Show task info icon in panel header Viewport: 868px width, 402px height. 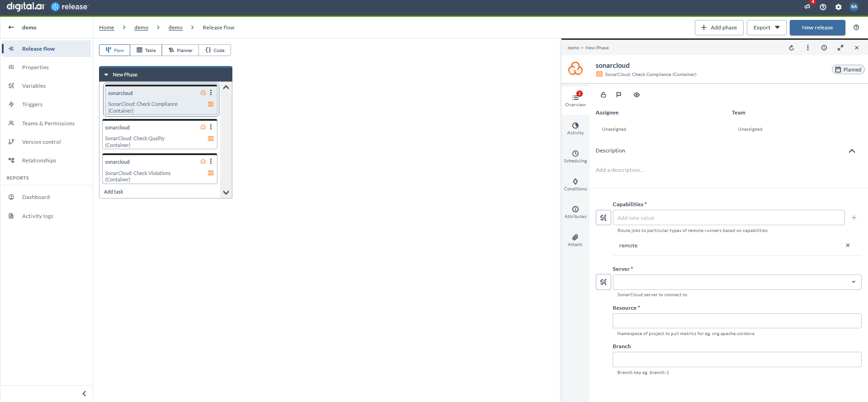pos(824,47)
